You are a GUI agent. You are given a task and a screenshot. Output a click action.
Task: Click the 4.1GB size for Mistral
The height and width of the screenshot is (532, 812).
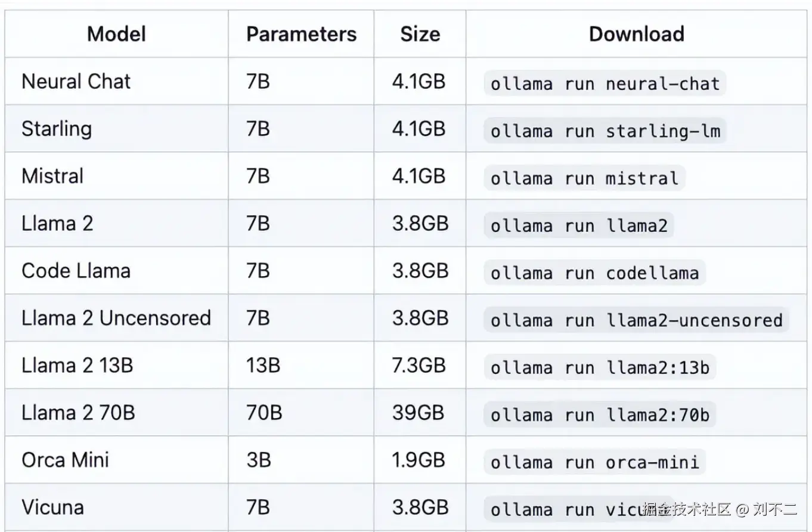pos(419,176)
